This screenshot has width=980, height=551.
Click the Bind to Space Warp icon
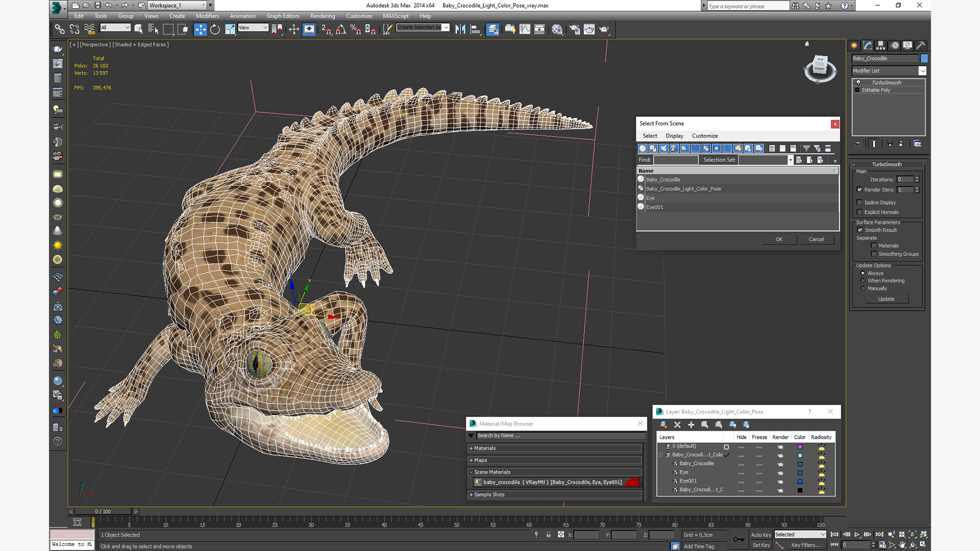(x=89, y=30)
